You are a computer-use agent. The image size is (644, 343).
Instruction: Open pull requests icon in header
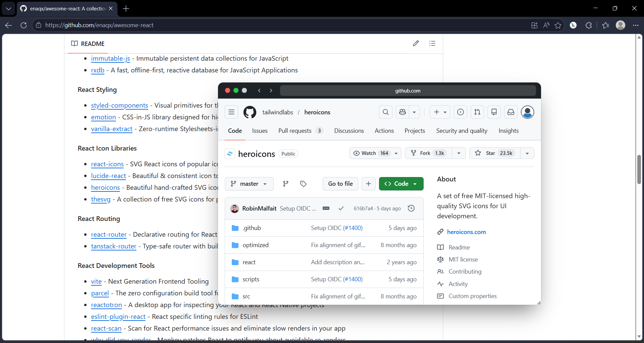click(x=477, y=112)
